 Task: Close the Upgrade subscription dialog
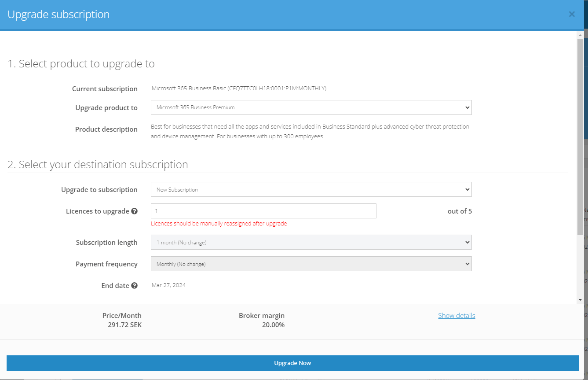572,14
